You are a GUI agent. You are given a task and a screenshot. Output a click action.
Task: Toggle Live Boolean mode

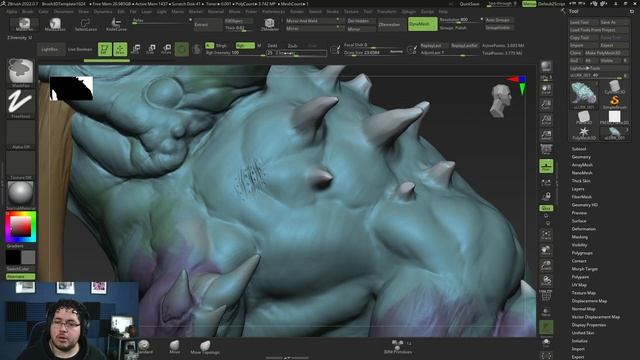[x=80, y=49]
